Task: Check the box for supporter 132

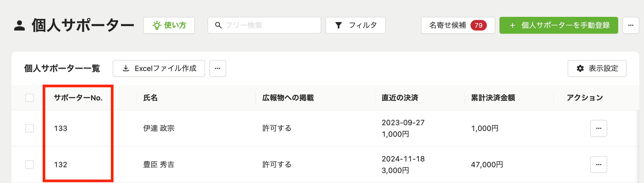Action: pyautogui.click(x=30, y=164)
